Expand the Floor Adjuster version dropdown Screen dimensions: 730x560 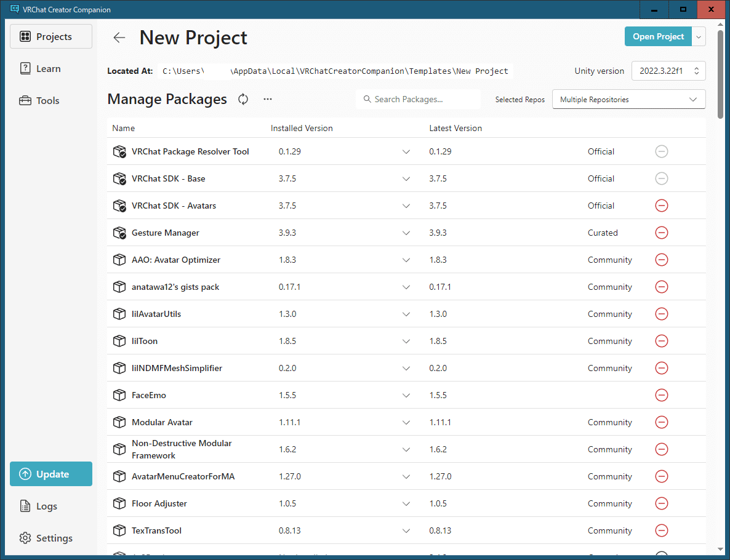[x=406, y=503]
